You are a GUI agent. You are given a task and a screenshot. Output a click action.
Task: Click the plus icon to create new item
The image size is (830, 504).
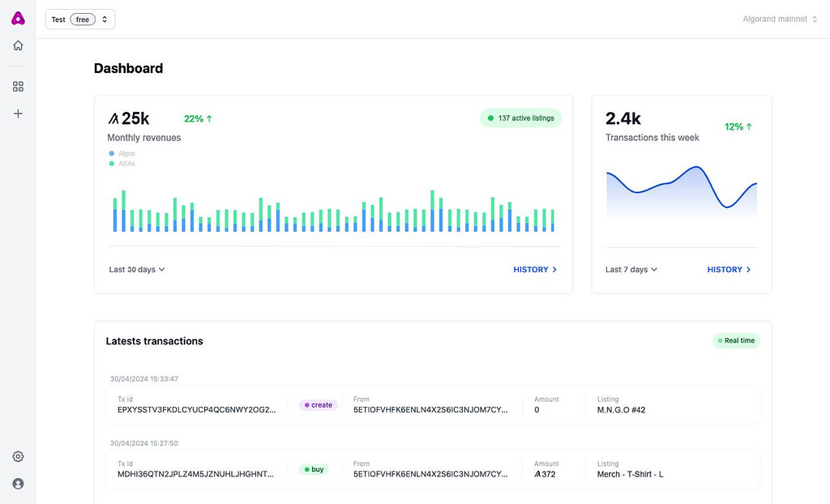[x=18, y=113]
